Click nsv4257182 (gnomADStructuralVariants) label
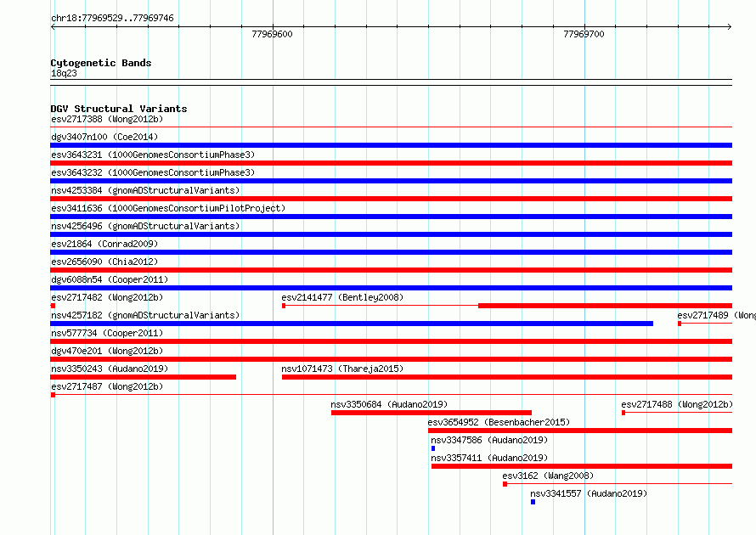The image size is (756, 535). (145, 315)
